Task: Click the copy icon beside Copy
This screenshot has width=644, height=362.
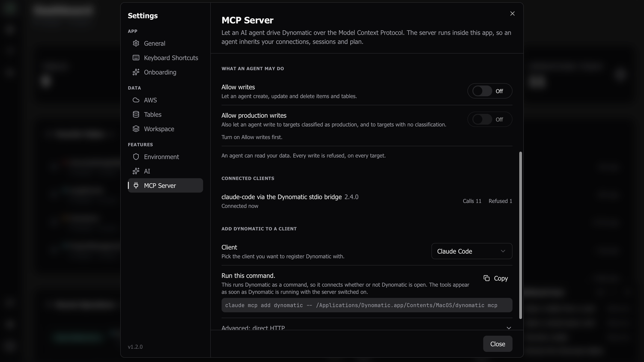Action: (x=486, y=278)
